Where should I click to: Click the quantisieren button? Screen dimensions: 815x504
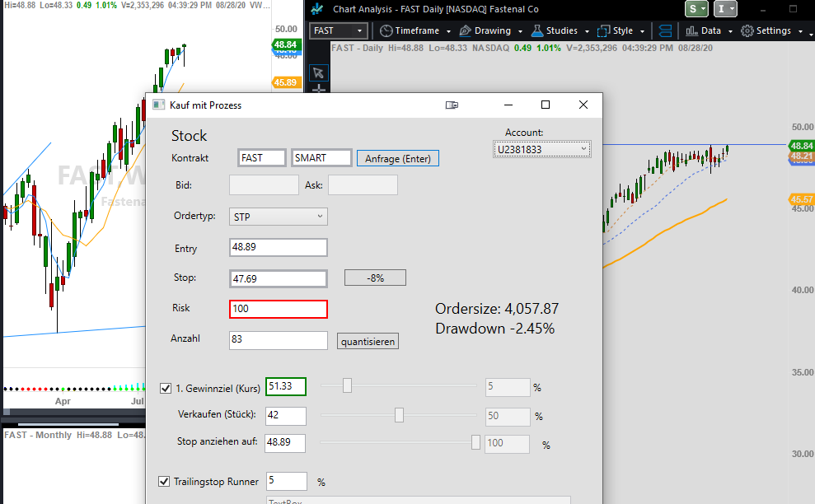368,342
